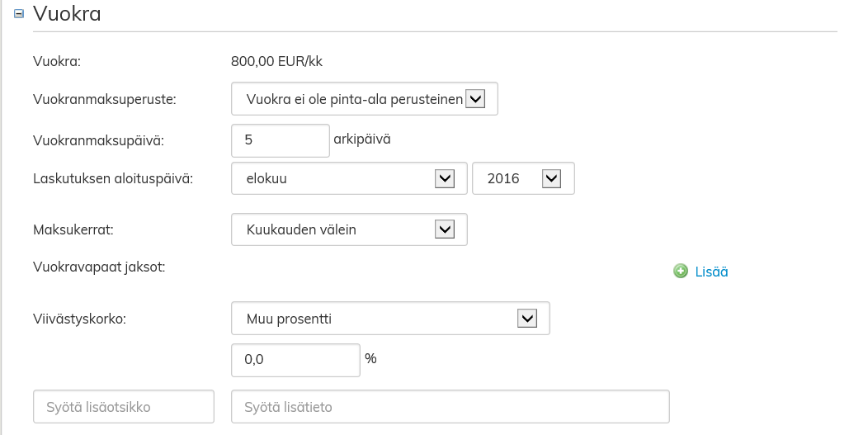Click the Viivästyskorko label
This screenshot has width=868, height=435.
[79, 318]
